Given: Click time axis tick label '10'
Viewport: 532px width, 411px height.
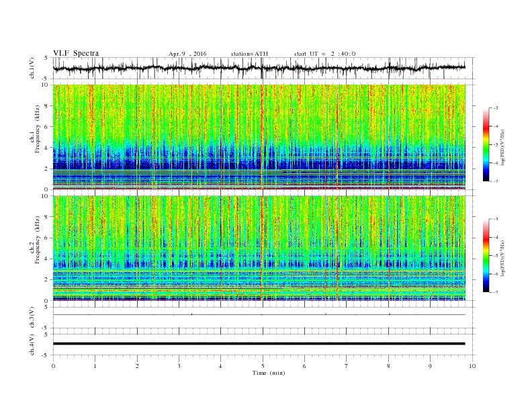Looking at the screenshot, I should pos(472,366).
